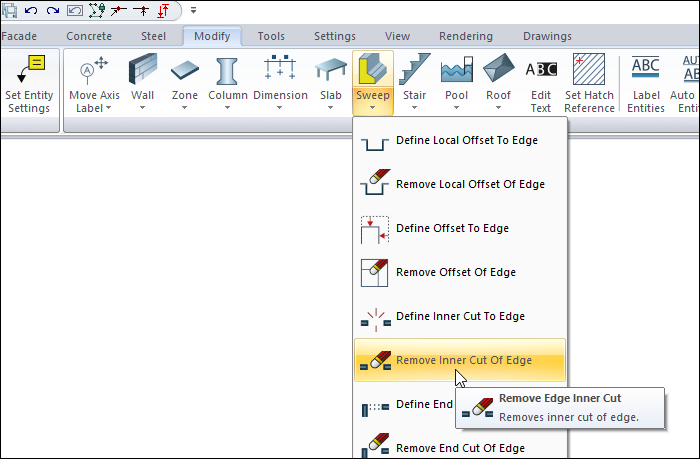Click Define Inner Cut To Edge

tap(460, 316)
